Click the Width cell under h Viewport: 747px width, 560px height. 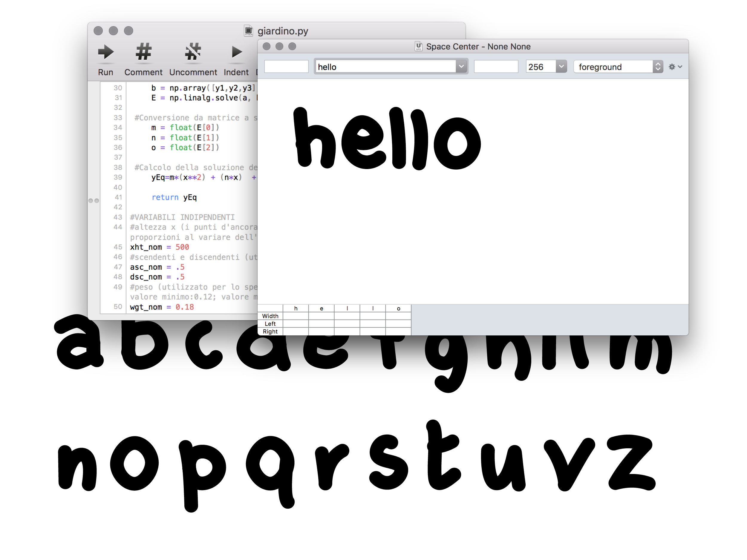[x=296, y=316]
